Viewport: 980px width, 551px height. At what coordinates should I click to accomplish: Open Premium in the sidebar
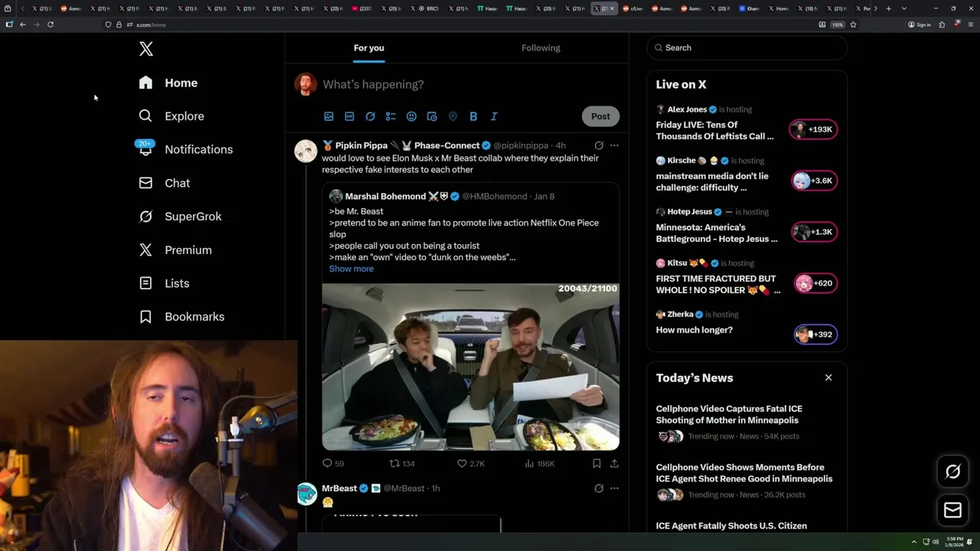175,250
